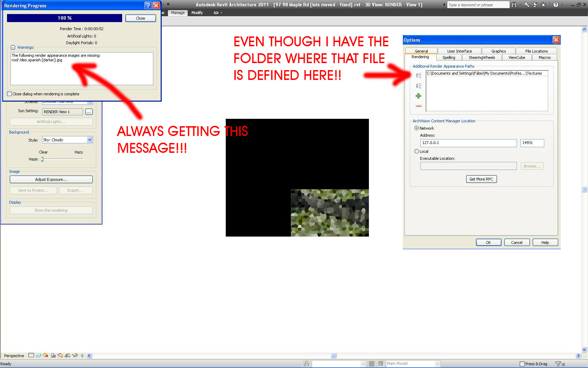Screen dimensions: 588x368
Task: Click the Rendering Progress help question icon
Action: 148,5
